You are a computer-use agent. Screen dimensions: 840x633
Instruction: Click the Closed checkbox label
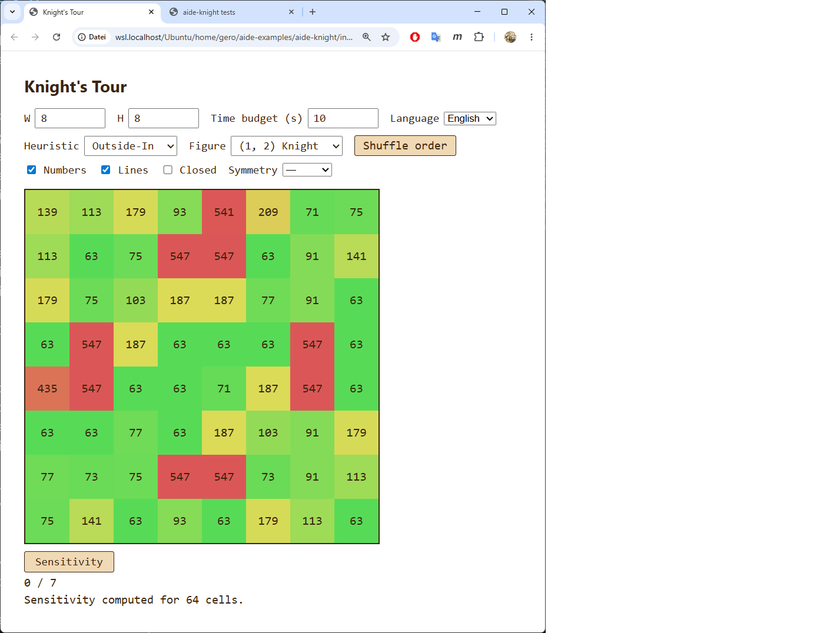point(198,170)
